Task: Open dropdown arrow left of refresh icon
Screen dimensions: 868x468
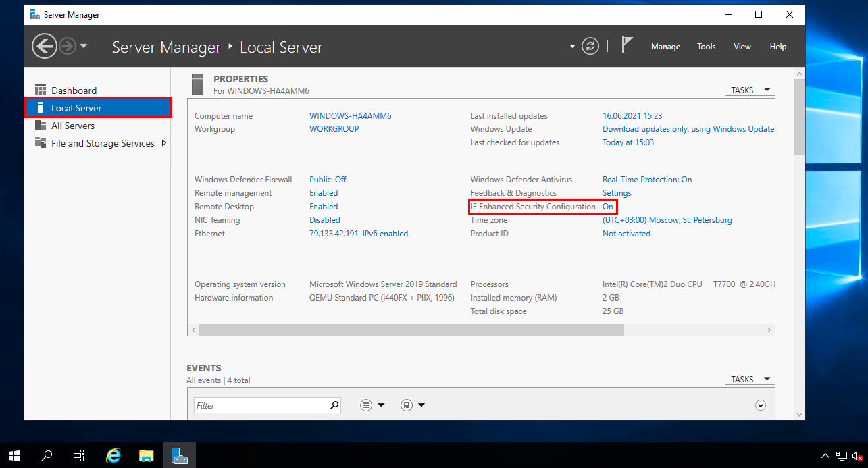Action: tap(572, 47)
